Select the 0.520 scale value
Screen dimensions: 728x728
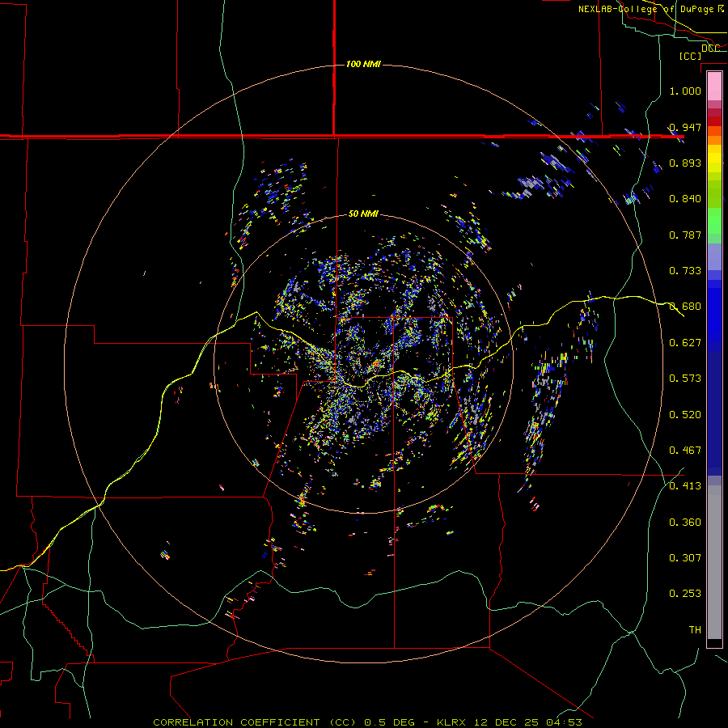coord(685,414)
